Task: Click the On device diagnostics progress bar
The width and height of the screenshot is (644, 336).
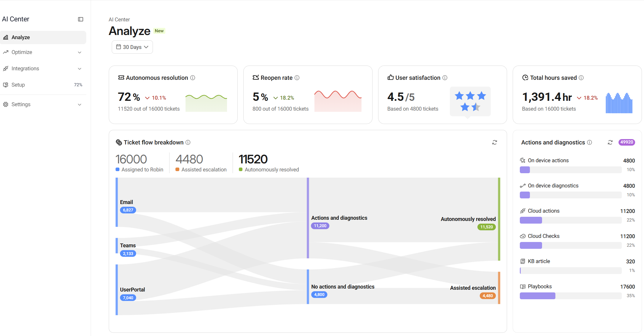Action: [x=571, y=195]
